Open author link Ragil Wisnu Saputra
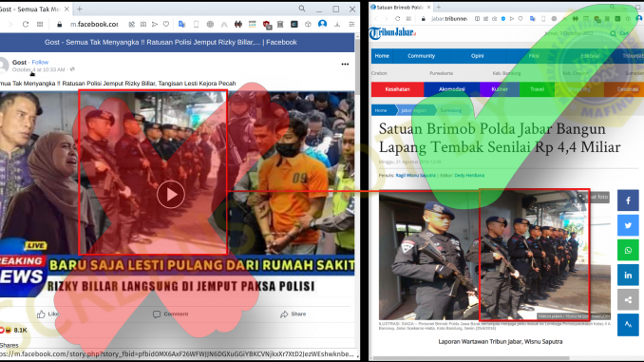This screenshot has width=644, height=362. (x=415, y=176)
